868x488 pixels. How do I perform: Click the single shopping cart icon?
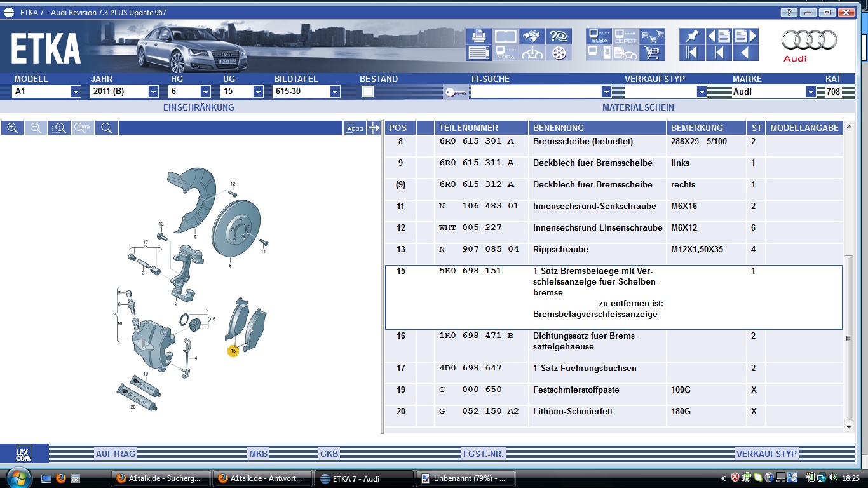652,53
